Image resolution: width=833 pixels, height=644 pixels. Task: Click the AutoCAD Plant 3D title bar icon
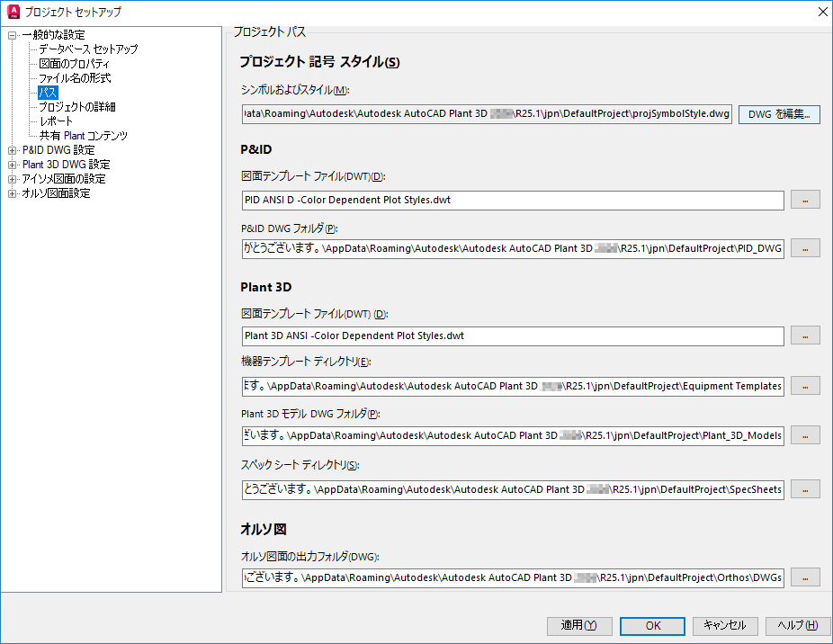13,12
